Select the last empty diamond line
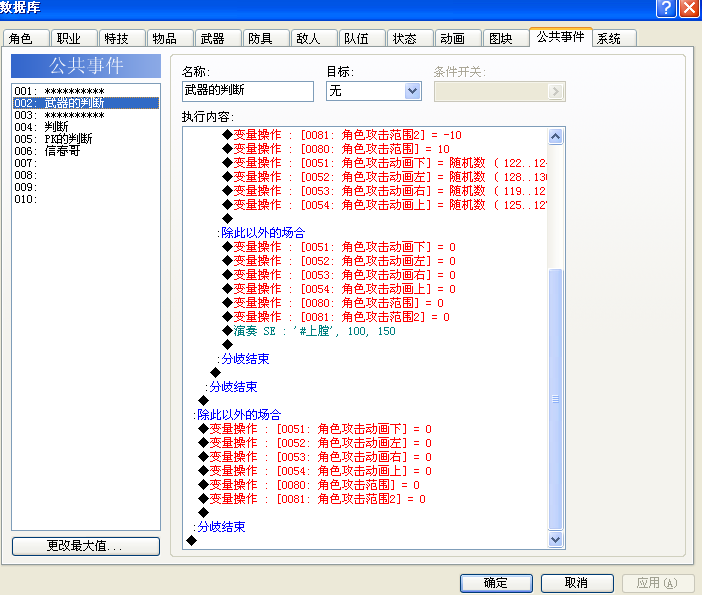This screenshot has height=595, width=702. pos(192,541)
